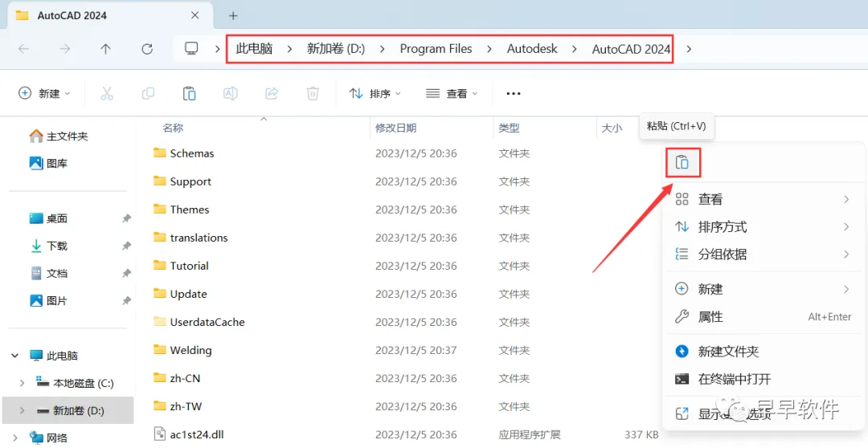
Task: Click the Delete trash icon in toolbar
Action: tap(313, 93)
